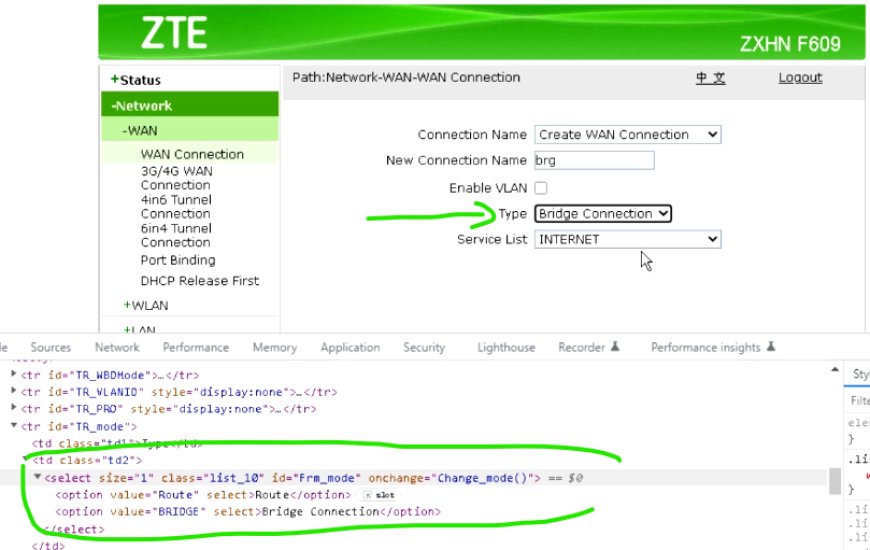The width and height of the screenshot is (870, 550).
Task: Open the Port Binding page
Action: (178, 260)
